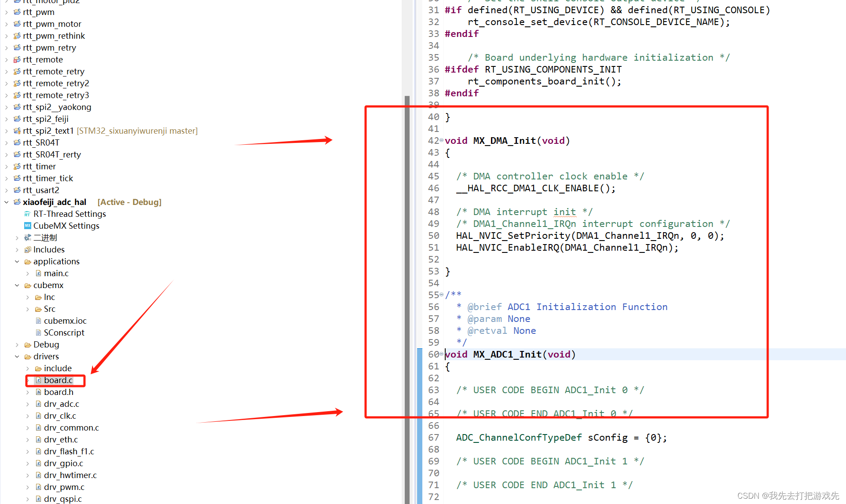Open the drv_flash_f1.c file
The height and width of the screenshot is (504, 846).
69,451
